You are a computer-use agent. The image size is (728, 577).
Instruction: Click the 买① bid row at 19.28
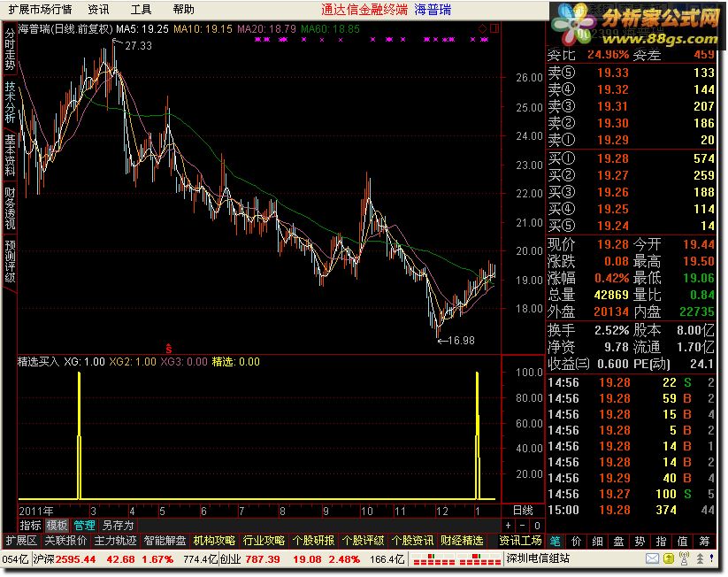click(x=631, y=158)
